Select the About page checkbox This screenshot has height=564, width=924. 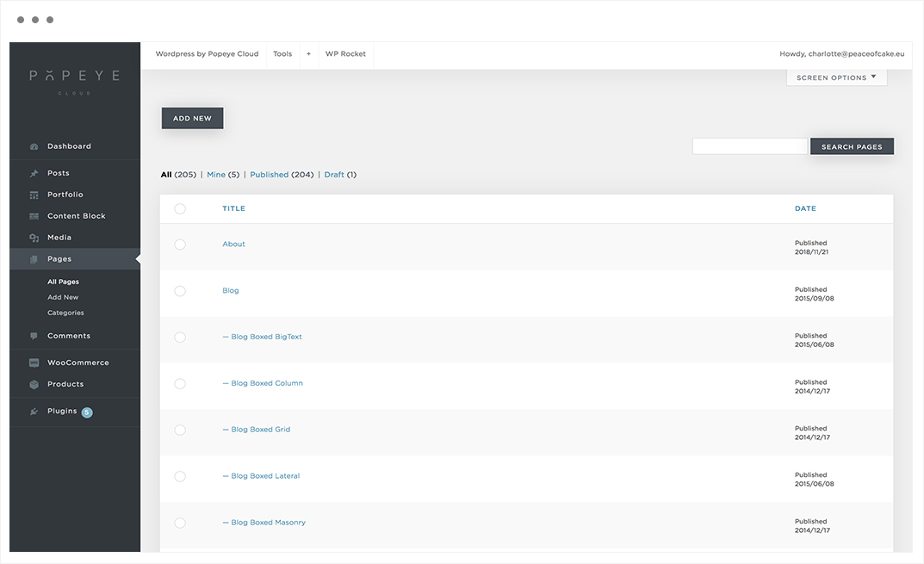[180, 244]
